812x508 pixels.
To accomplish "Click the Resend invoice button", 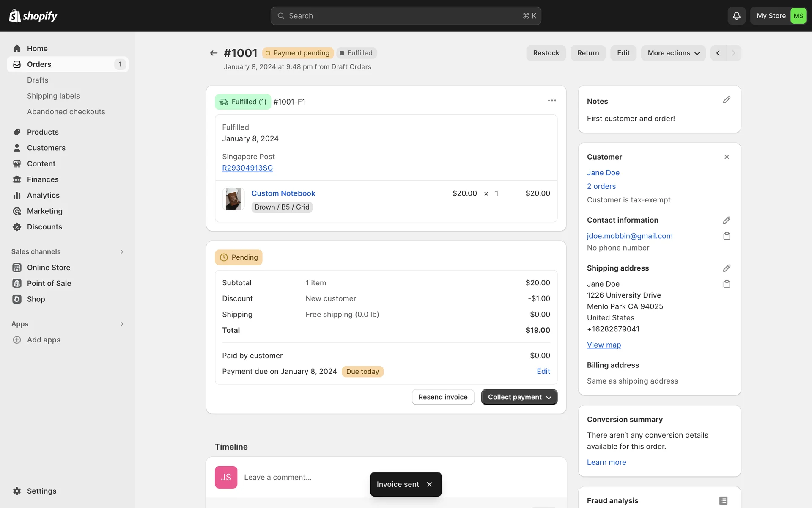I will pyautogui.click(x=443, y=397).
